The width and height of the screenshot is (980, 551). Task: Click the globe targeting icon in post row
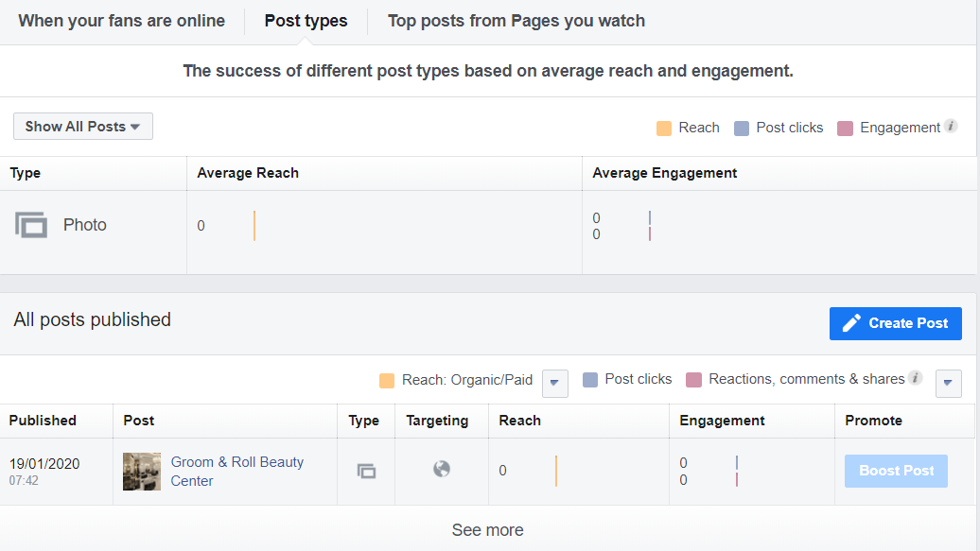442,469
